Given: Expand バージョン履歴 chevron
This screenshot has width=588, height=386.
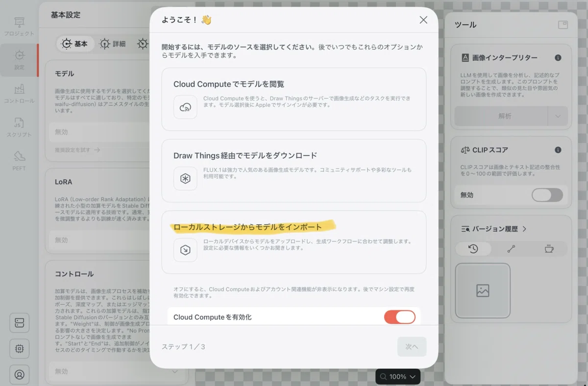Looking at the screenshot, I should pyautogui.click(x=524, y=229).
